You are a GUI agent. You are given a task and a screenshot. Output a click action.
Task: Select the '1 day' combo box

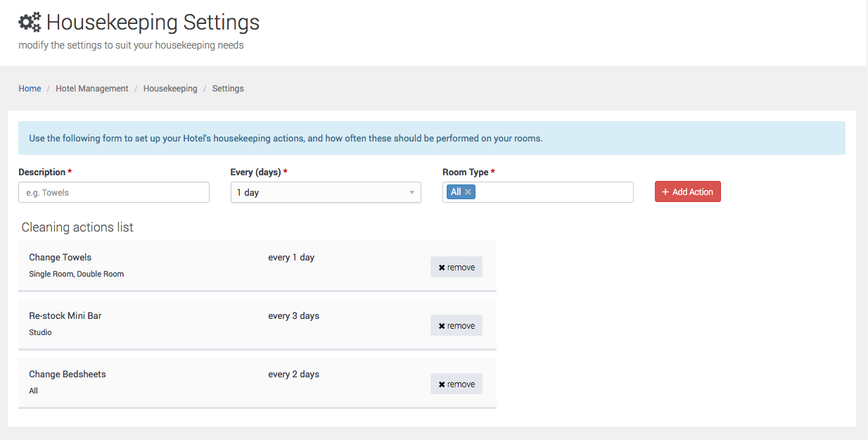tap(326, 192)
